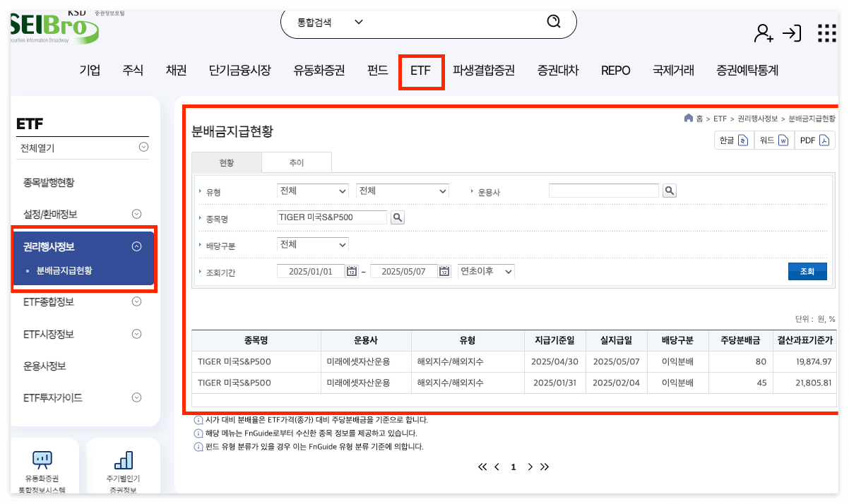Open the sign-up person icon

[764, 32]
